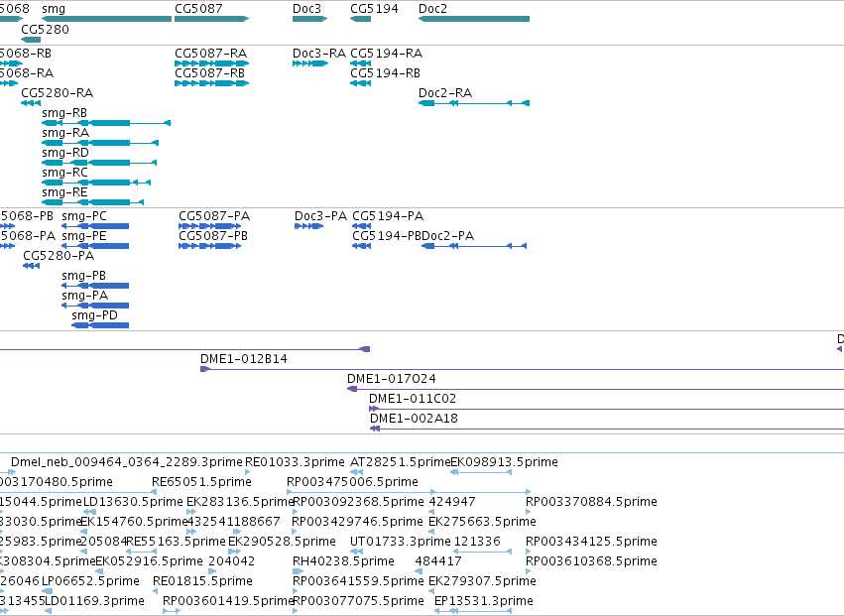Viewport: 844px width, 616px height.
Task: Click the DME1-012B14 clone label
Action: tap(244, 359)
